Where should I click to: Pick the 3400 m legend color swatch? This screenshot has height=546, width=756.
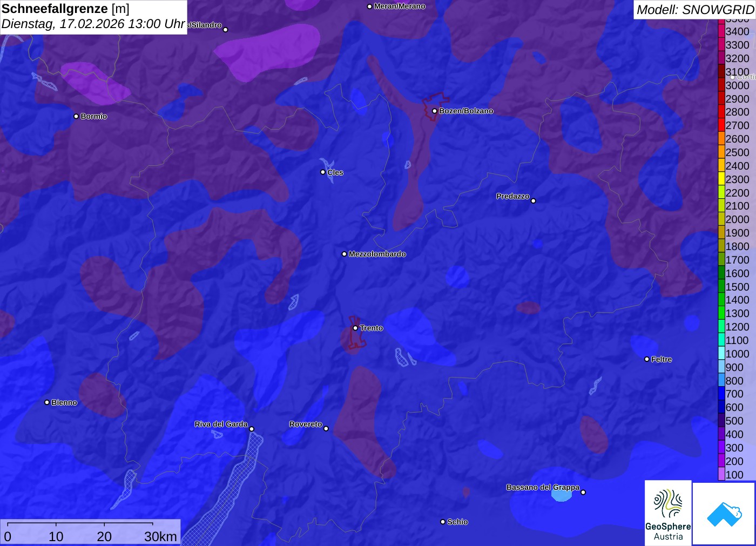point(721,31)
